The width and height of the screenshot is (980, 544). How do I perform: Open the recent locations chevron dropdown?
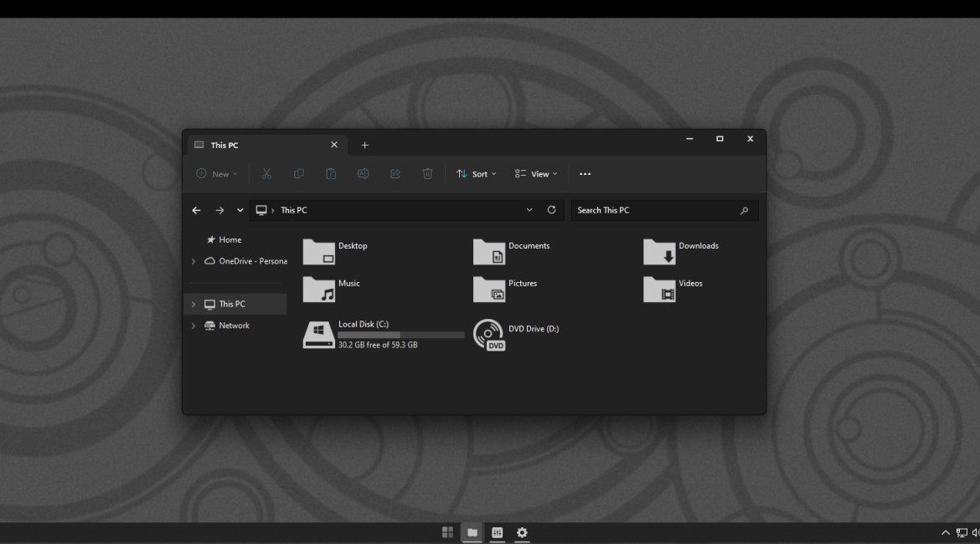240,210
